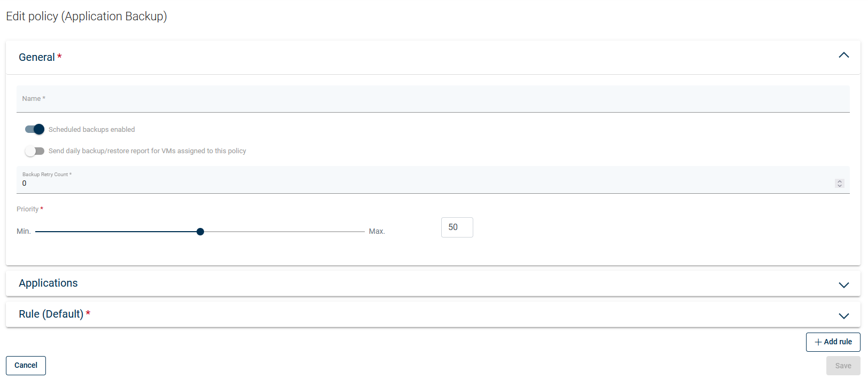Open the Applications section by its title
This screenshot has width=868, height=379.
(x=48, y=283)
